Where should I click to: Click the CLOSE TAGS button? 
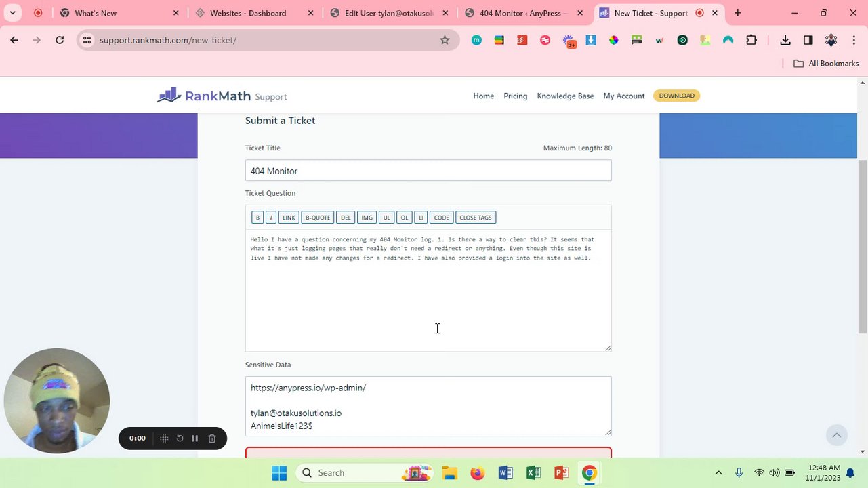[476, 218]
